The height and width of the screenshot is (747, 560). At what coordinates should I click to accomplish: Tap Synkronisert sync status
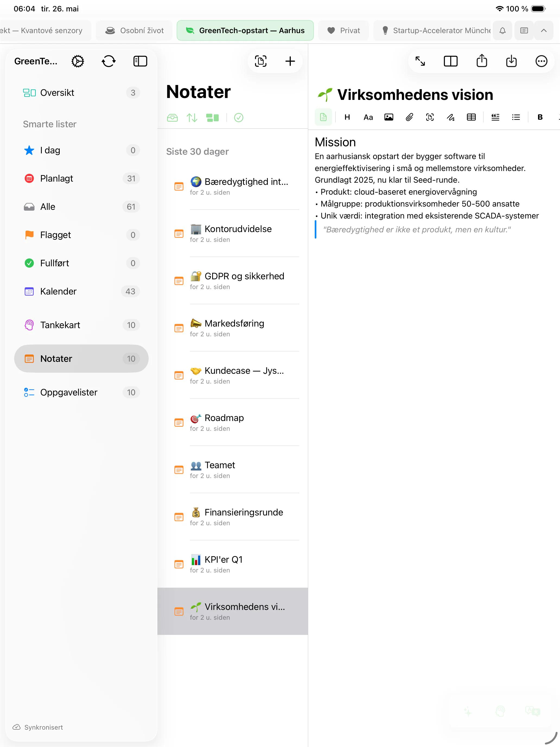[x=38, y=727]
